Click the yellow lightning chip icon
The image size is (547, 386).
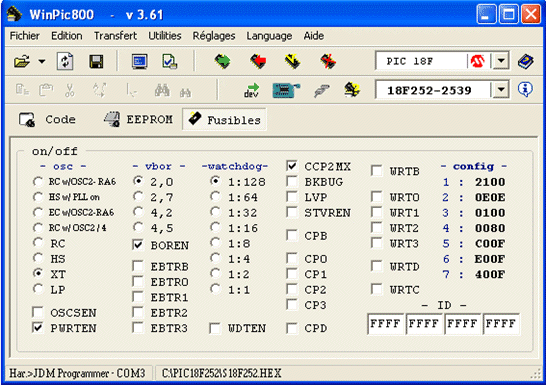click(x=292, y=62)
